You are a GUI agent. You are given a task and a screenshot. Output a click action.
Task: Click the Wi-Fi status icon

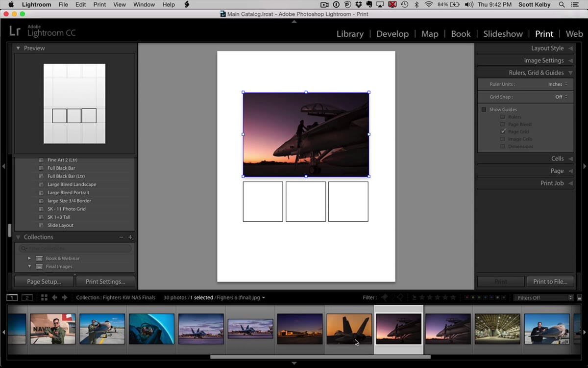(429, 4)
